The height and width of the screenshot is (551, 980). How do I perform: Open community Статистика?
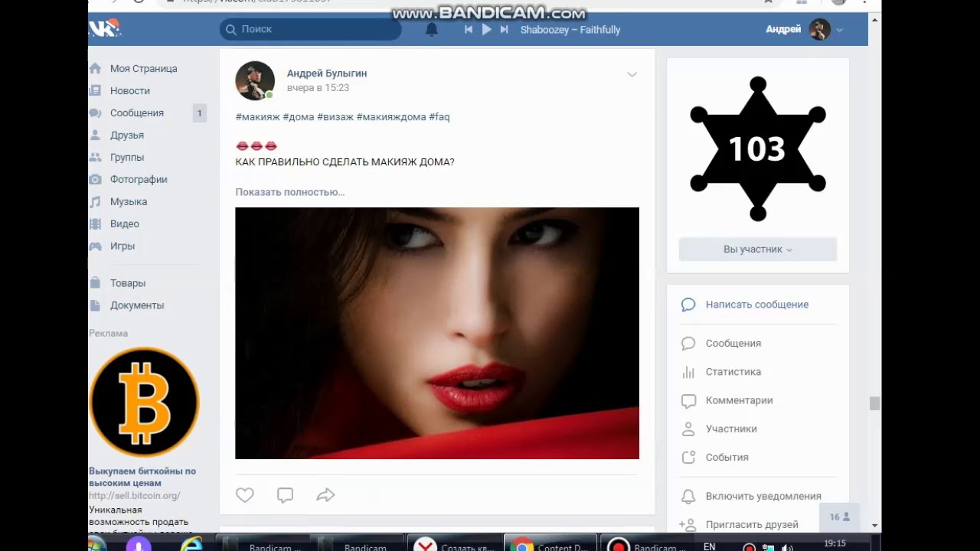733,372
